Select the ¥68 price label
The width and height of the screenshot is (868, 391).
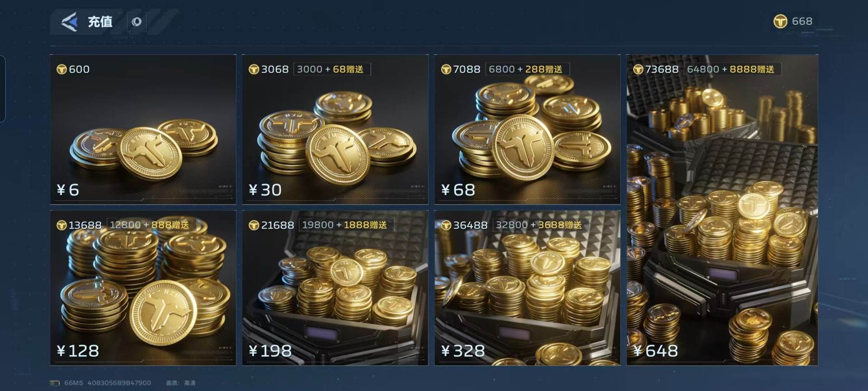(458, 190)
